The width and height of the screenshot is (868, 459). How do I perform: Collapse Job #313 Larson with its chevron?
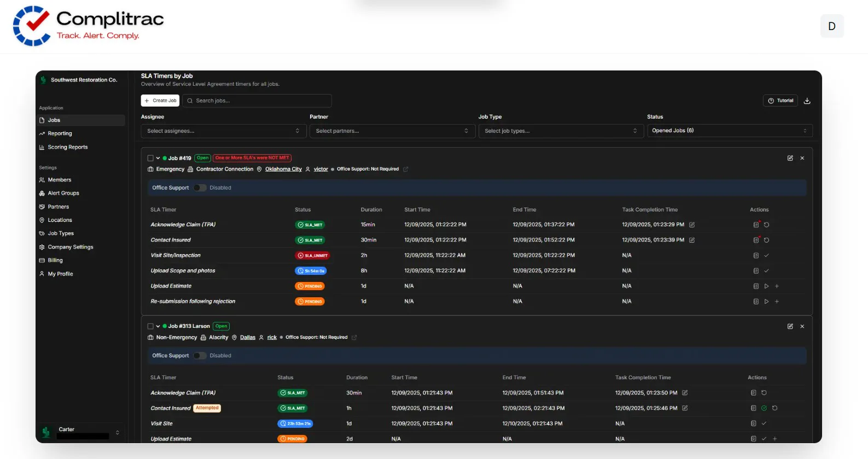click(x=158, y=326)
